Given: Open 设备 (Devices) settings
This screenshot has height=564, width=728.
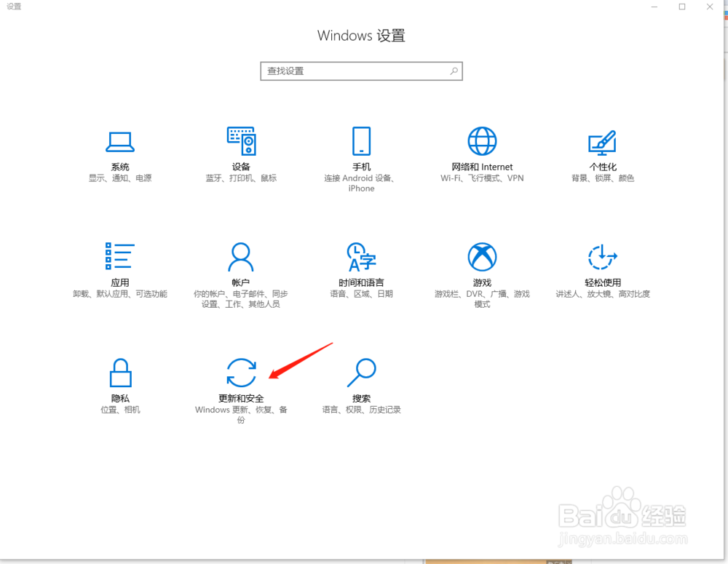Looking at the screenshot, I should pos(241,154).
